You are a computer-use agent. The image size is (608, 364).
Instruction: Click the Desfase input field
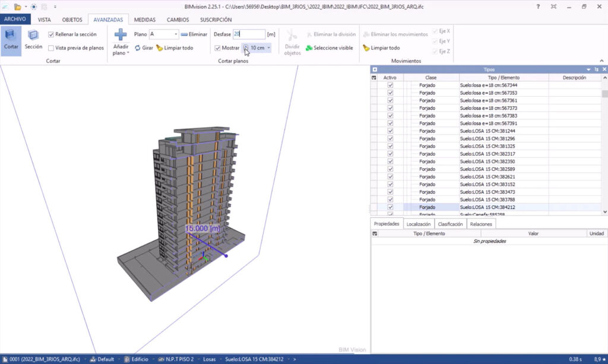(x=248, y=34)
